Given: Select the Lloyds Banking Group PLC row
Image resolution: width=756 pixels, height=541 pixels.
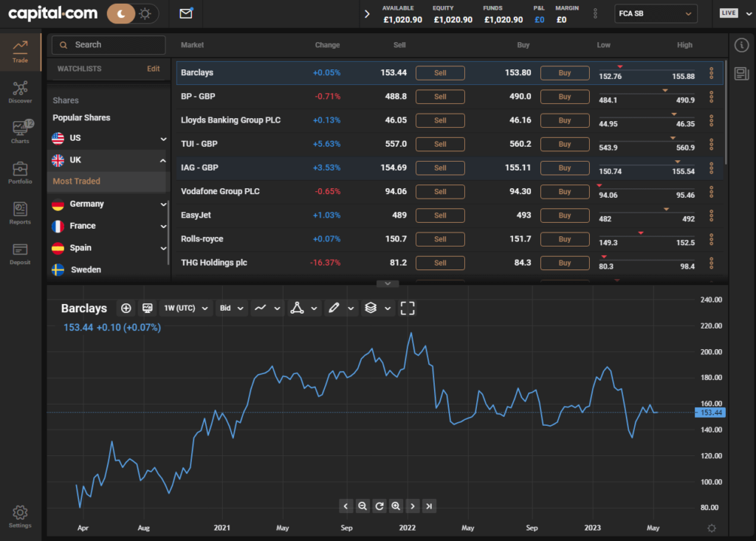Looking at the screenshot, I should coord(450,120).
